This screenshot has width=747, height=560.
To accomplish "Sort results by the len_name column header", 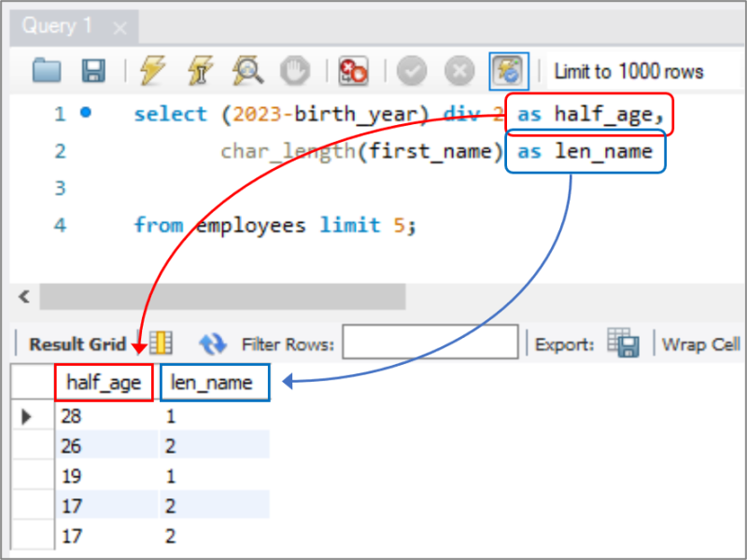I will [x=214, y=382].
